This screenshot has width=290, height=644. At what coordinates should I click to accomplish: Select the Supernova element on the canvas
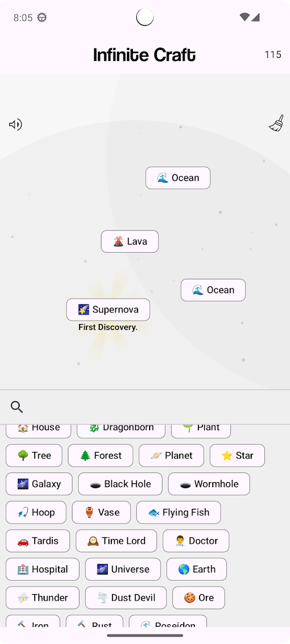(108, 310)
